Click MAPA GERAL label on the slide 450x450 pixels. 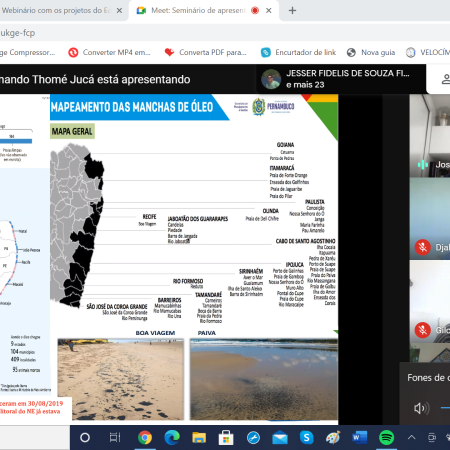72,131
